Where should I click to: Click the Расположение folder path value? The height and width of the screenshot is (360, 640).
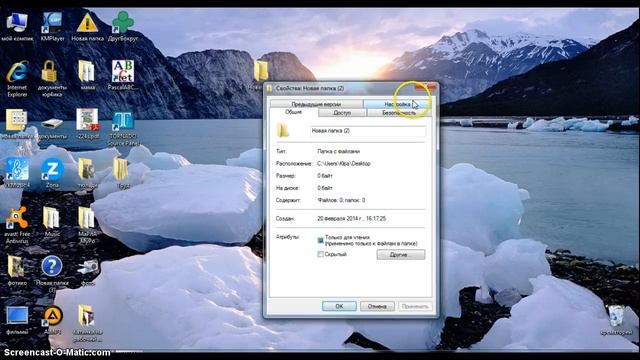click(x=344, y=164)
